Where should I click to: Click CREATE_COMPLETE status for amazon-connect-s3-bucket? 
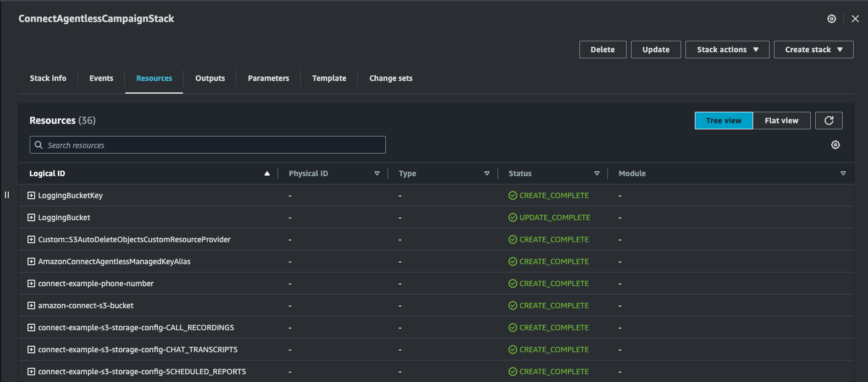[554, 305]
